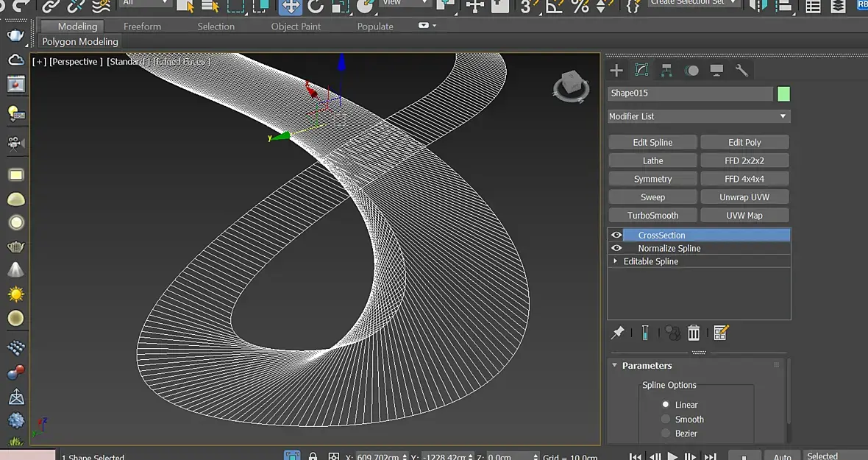The width and height of the screenshot is (868, 460).
Task: Open the Create panel plus icon
Action: (616, 71)
